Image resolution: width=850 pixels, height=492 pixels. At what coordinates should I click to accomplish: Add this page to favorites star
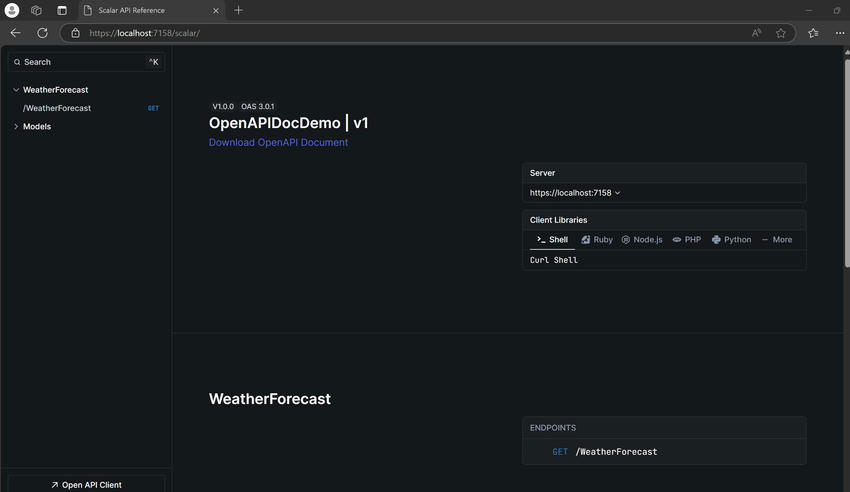coord(781,33)
